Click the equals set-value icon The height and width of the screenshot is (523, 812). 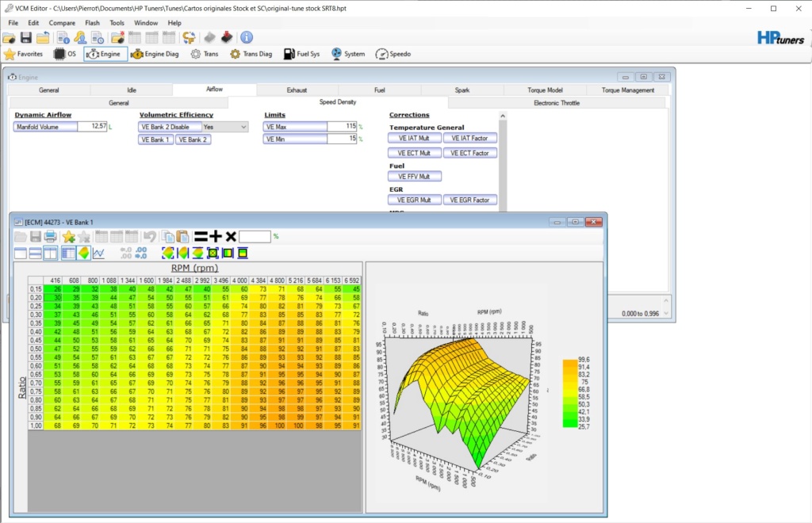pyautogui.click(x=201, y=237)
